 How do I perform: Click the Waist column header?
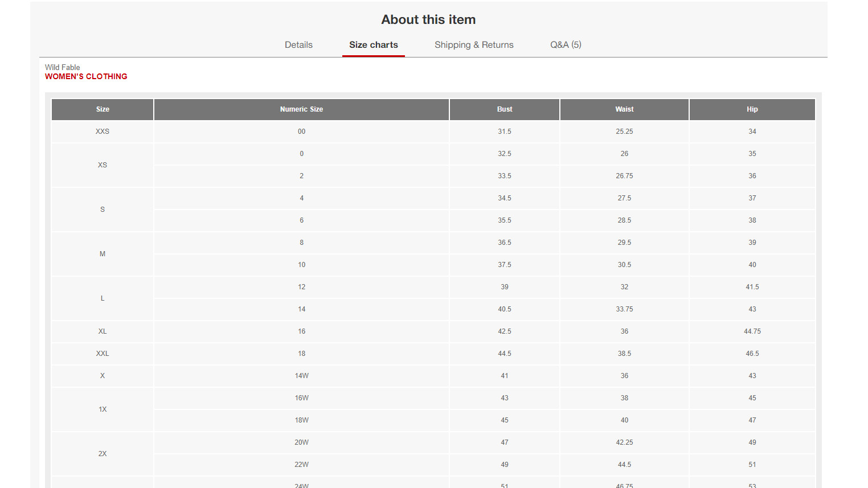pos(624,109)
